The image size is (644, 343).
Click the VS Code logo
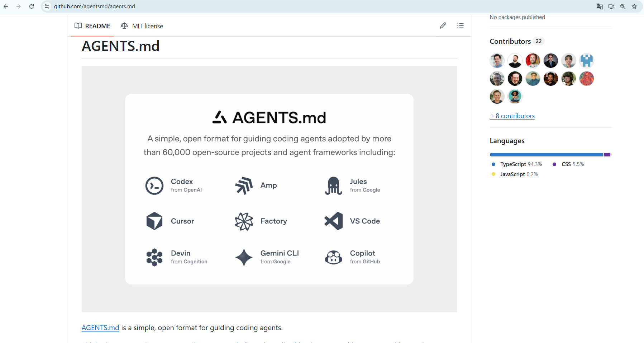coord(334,221)
